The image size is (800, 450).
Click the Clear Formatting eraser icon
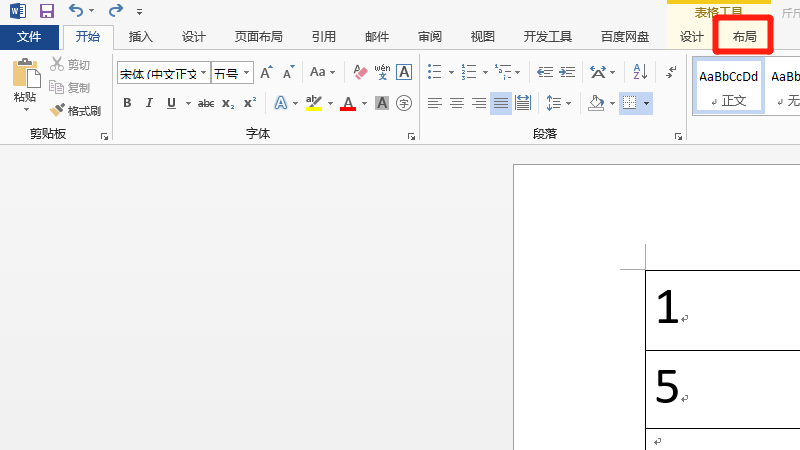[361, 73]
